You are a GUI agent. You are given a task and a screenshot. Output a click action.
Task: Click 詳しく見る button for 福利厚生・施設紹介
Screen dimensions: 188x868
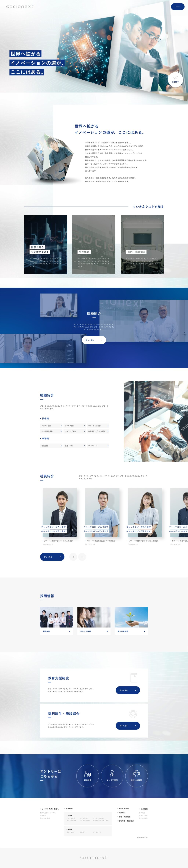[127, 725]
